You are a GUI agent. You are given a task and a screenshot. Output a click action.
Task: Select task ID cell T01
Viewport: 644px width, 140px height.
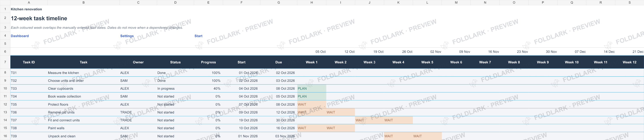point(29,73)
